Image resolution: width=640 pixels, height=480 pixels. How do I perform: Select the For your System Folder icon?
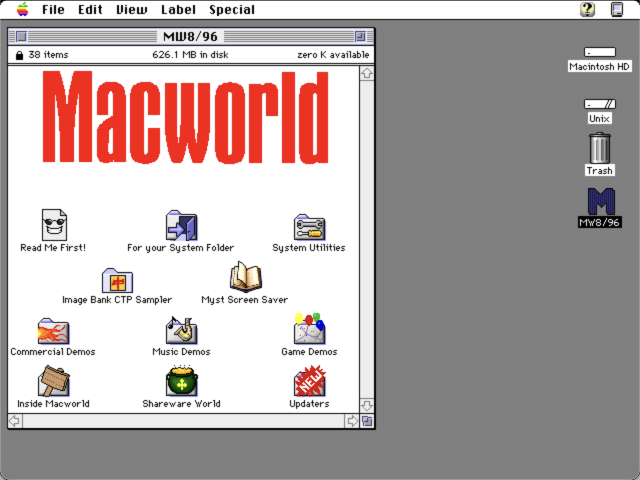[181, 225]
